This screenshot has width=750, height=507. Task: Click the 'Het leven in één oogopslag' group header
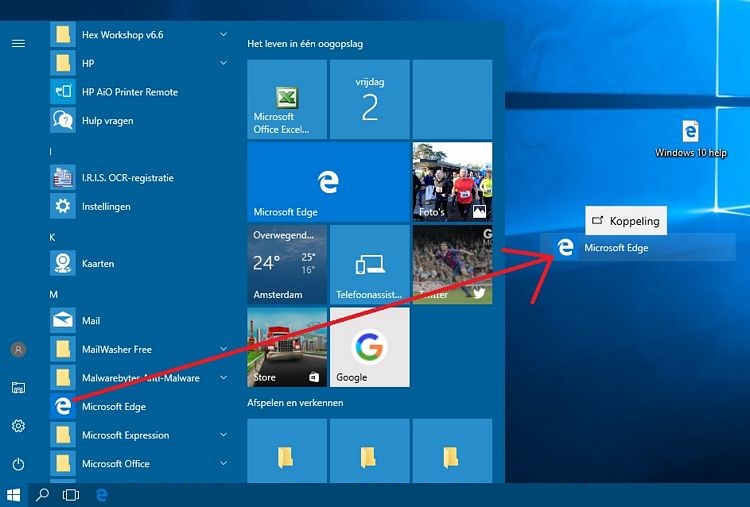click(305, 44)
